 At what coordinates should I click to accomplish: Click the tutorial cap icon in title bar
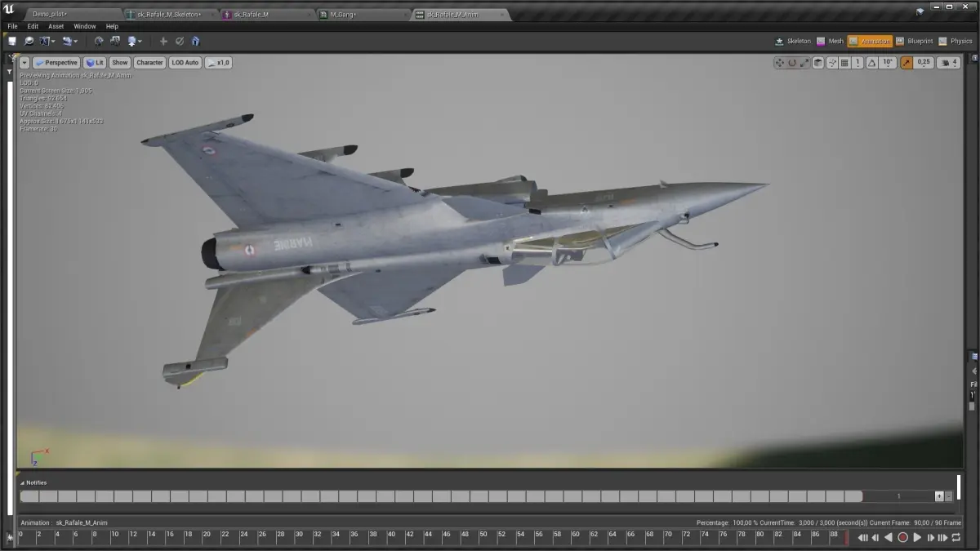click(x=920, y=11)
